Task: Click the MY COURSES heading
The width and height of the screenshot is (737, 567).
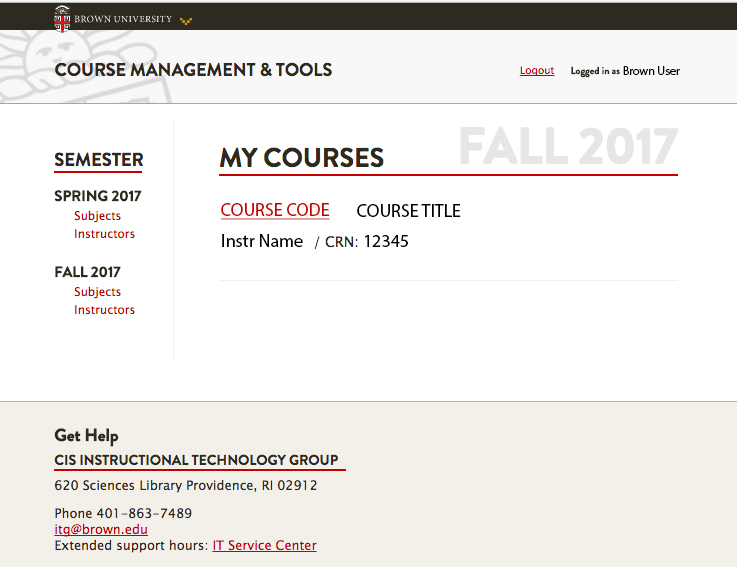Action: tap(302, 158)
